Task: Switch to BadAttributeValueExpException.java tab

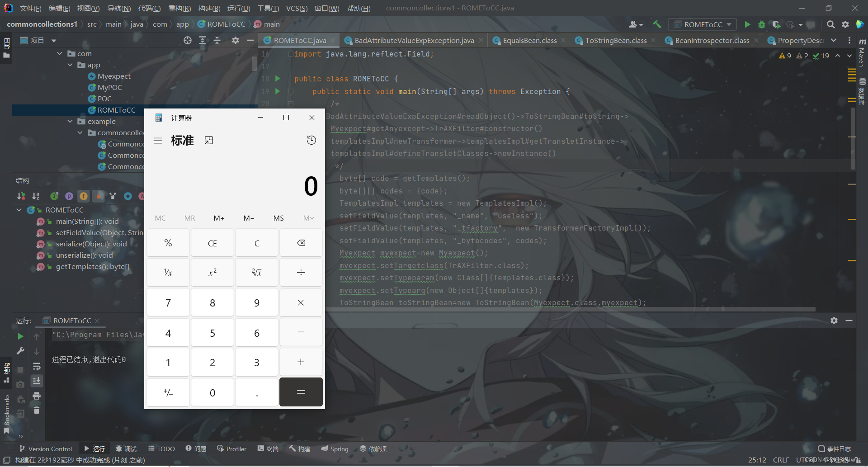Action: [414, 40]
